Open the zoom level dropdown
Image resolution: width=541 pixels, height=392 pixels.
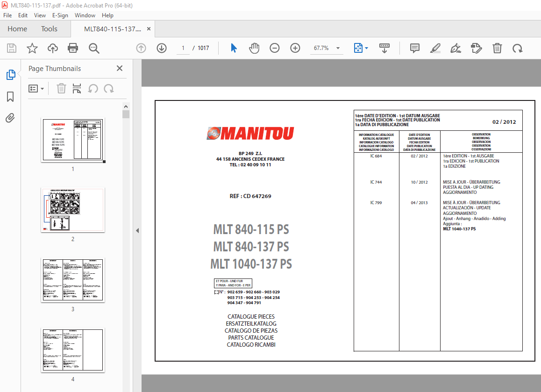[338, 48]
